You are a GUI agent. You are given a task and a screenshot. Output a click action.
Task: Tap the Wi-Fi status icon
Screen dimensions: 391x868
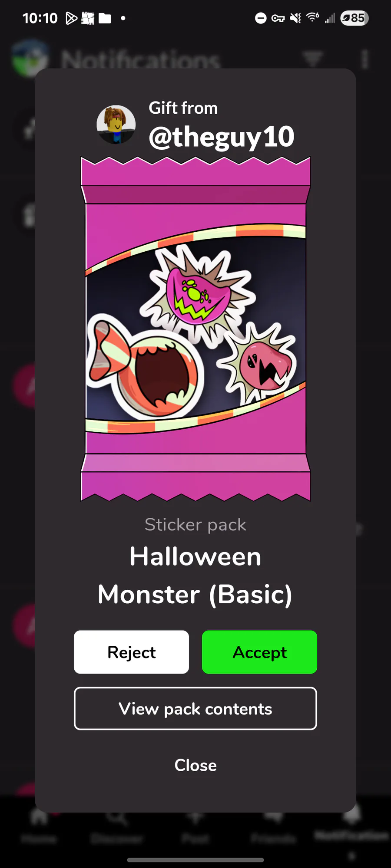tap(312, 17)
